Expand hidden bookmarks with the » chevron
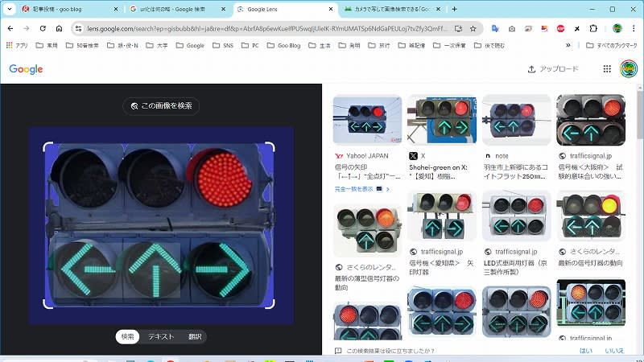644x362 pixels. click(x=568, y=46)
